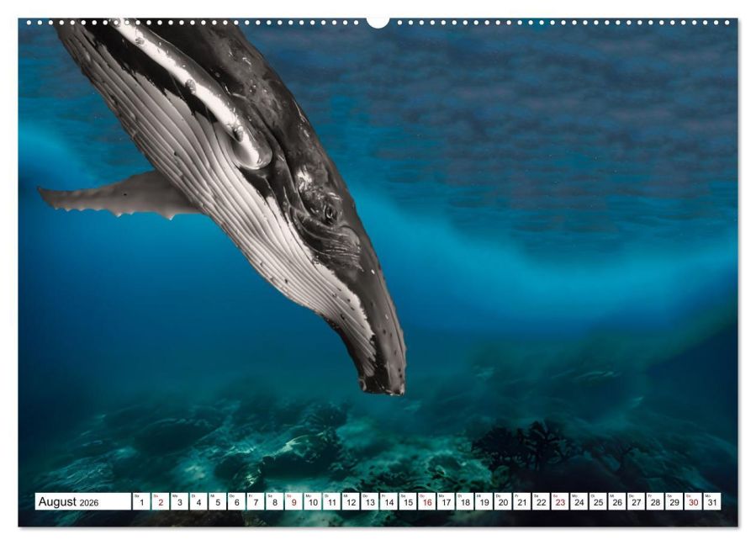Select day 25 in the calendar strip

point(599,501)
